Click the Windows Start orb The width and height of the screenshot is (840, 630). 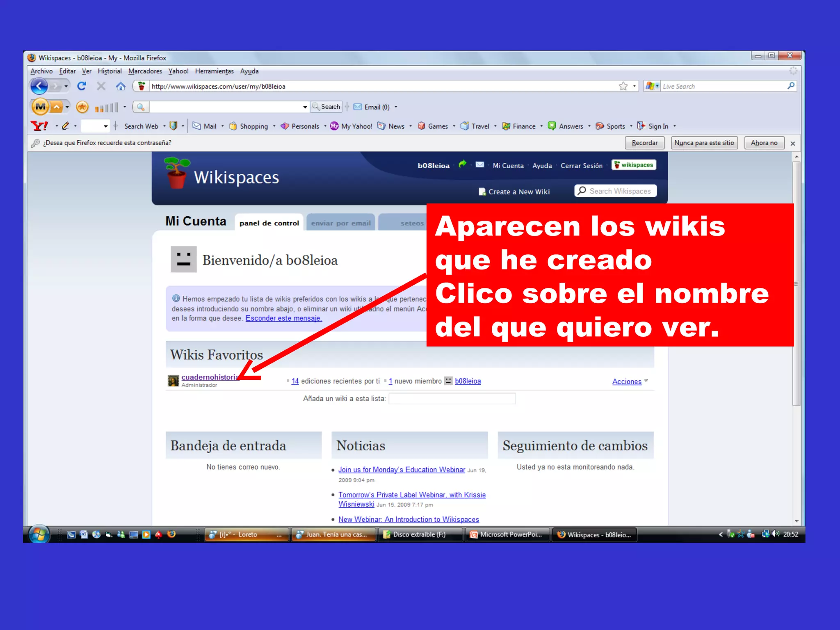pos(39,534)
